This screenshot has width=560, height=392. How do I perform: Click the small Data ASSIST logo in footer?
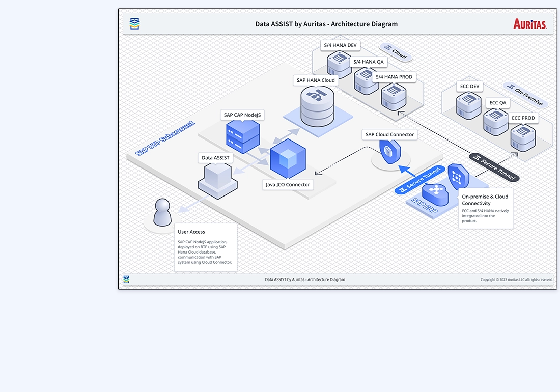(x=126, y=279)
